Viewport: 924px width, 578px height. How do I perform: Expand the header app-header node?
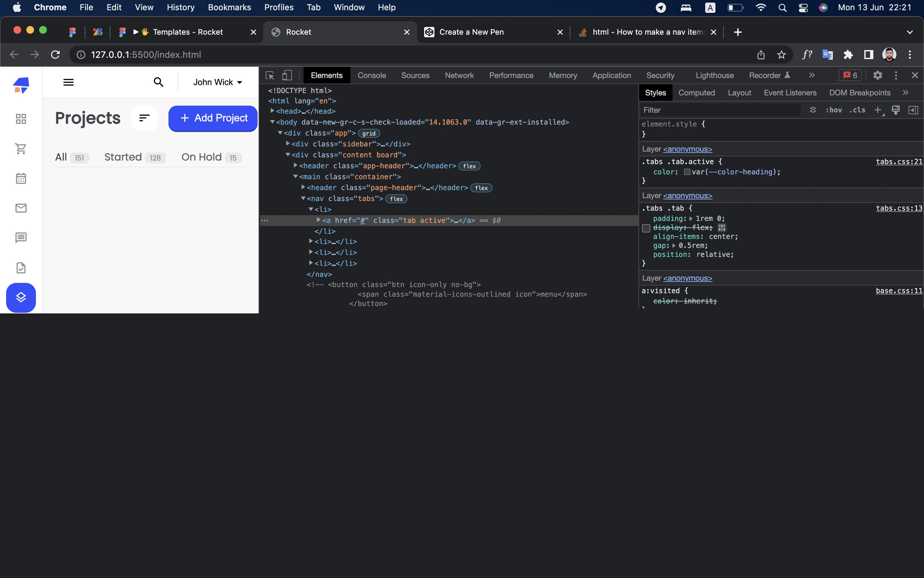point(295,165)
